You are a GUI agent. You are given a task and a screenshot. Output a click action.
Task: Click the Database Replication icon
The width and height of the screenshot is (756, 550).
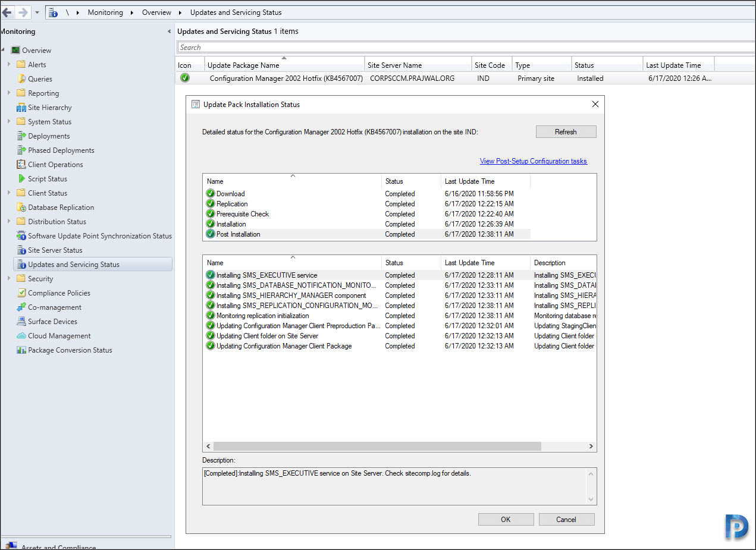point(21,208)
